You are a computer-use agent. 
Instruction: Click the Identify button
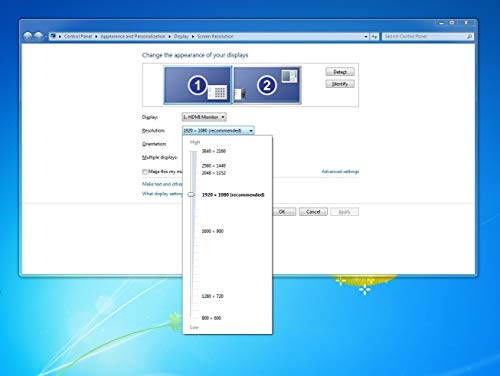[340, 84]
